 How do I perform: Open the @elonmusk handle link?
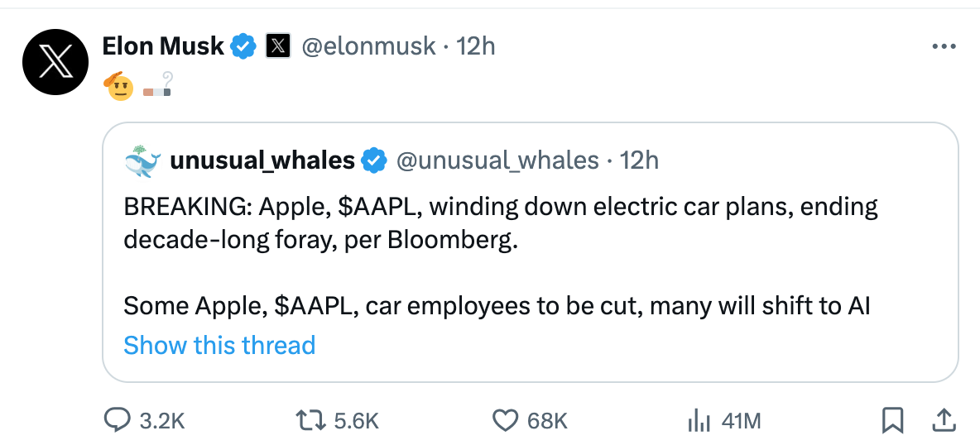coord(367,46)
